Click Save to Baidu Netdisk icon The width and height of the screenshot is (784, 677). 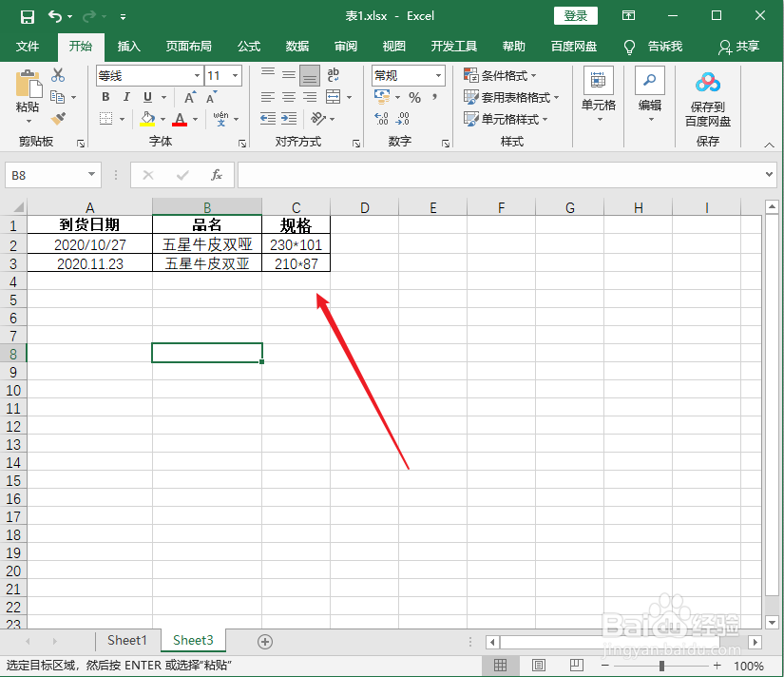point(707,83)
